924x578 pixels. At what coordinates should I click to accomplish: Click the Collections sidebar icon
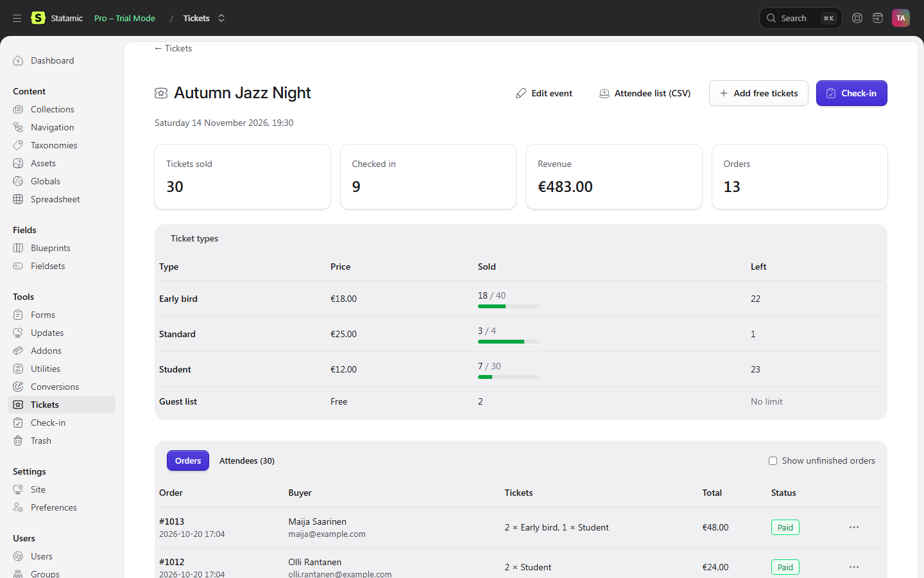pyautogui.click(x=18, y=109)
